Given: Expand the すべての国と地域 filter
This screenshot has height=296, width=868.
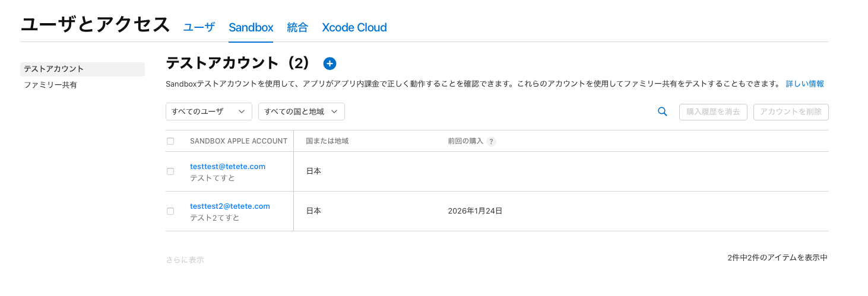Looking at the screenshot, I should 301,112.
